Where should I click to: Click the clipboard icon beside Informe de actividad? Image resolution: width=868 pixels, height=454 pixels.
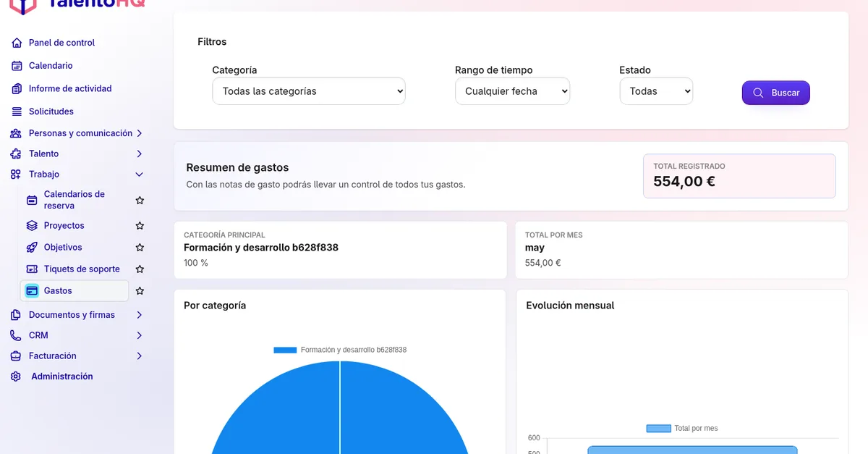(x=17, y=89)
